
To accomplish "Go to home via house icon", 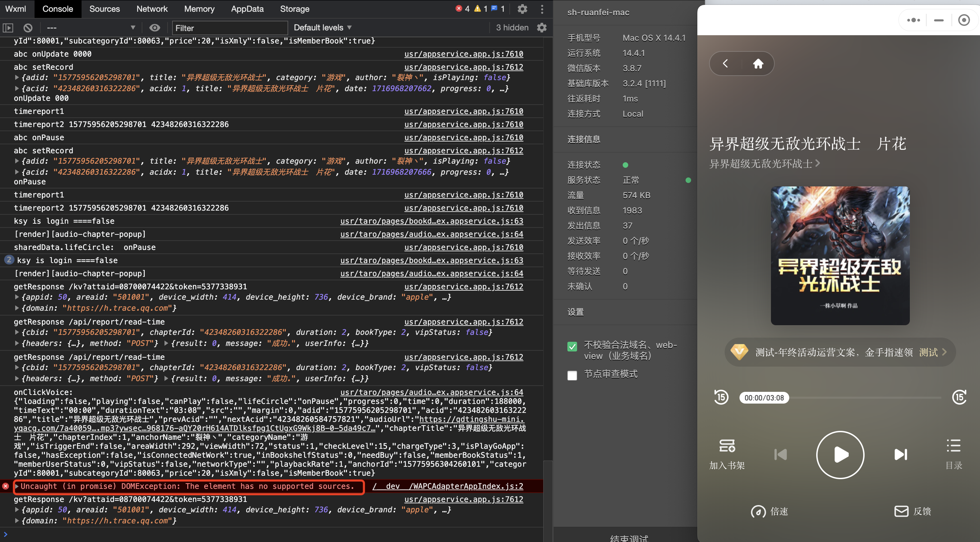I will (x=758, y=64).
